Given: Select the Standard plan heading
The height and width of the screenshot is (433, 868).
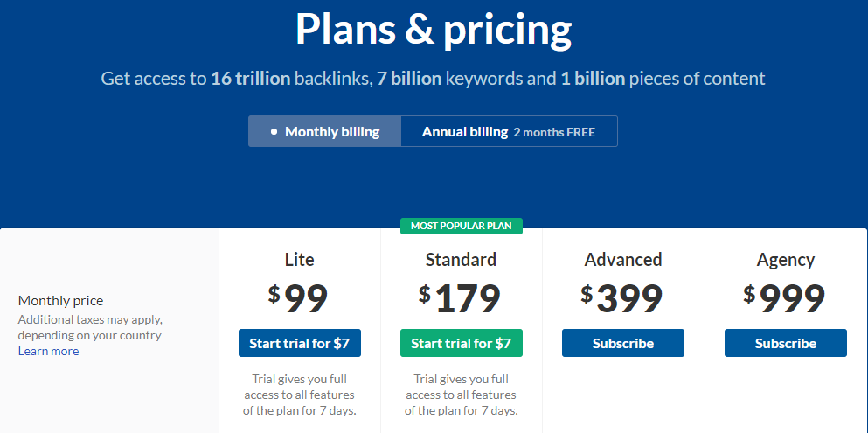Looking at the screenshot, I should (x=462, y=260).
